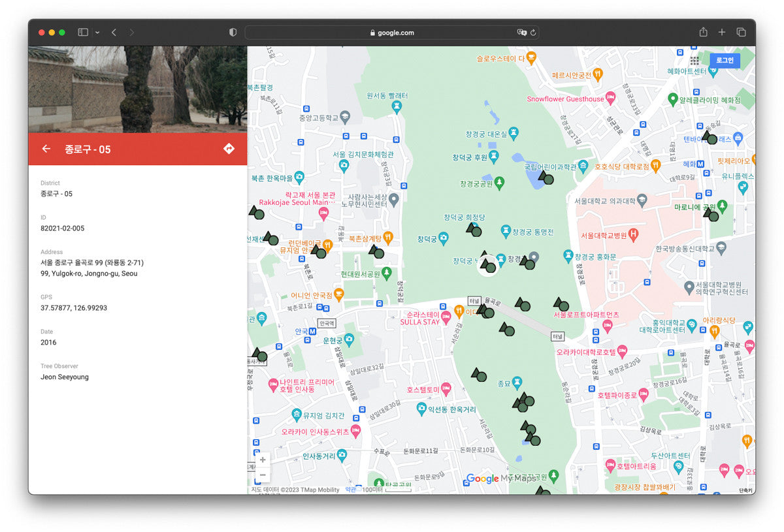Select the 서울대학교병원 hospital marker
Viewport: 784px width, 532px height.
point(632,234)
